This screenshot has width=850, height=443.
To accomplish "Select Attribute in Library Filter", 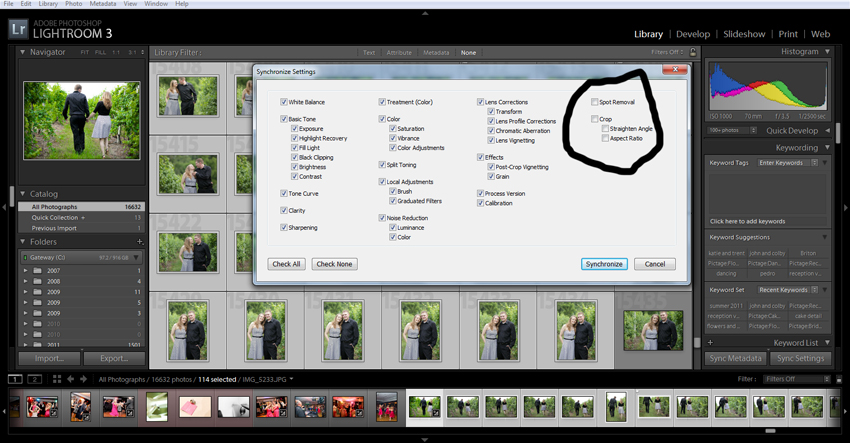I will pos(399,53).
